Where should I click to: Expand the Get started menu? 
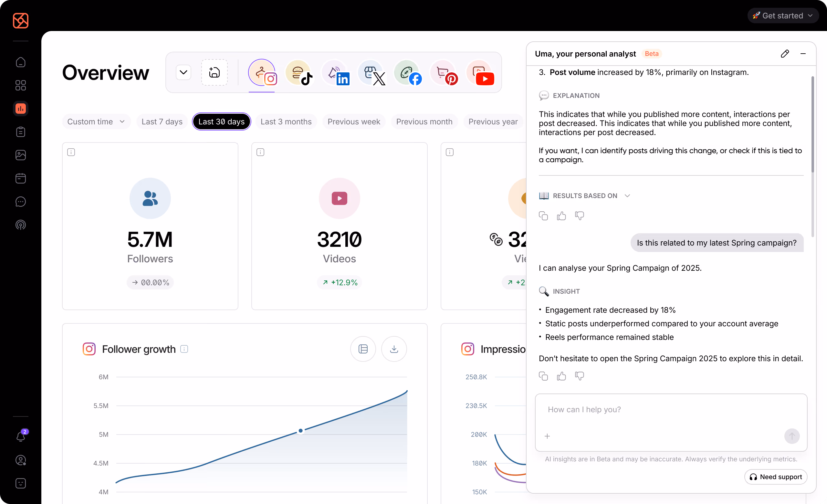(x=783, y=16)
